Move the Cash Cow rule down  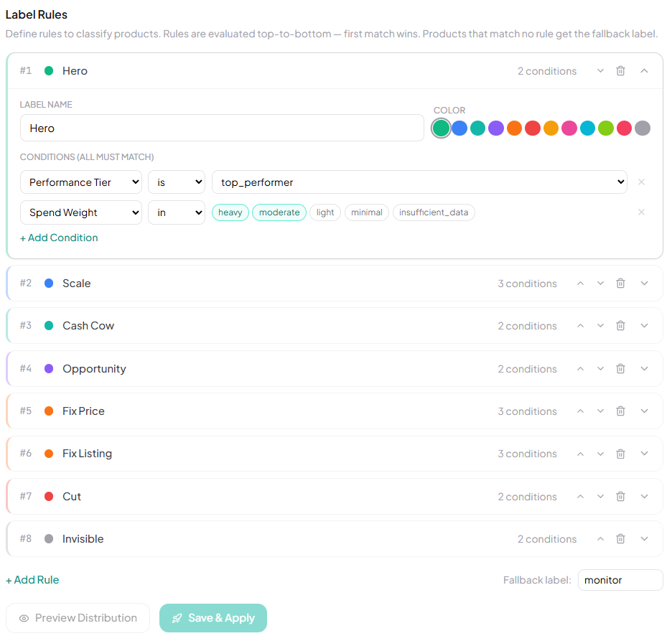click(x=600, y=325)
